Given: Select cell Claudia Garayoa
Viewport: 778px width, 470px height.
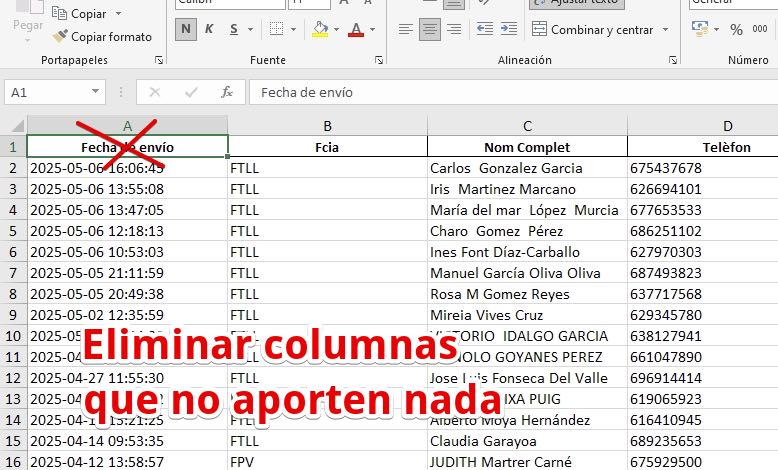Looking at the screenshot, I should [x=527, y=441].
